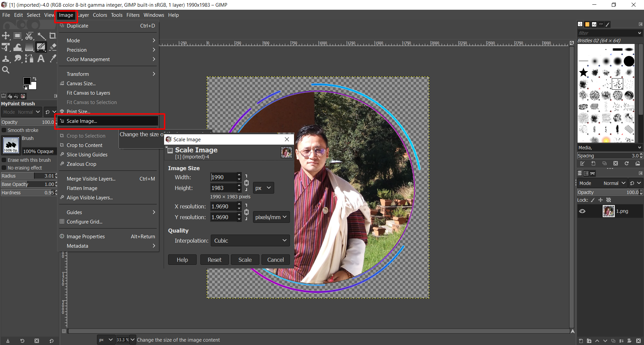Toggle width-height chain link in Scale Image
This screenshot has width=644, height=345.
pos(246,183)
